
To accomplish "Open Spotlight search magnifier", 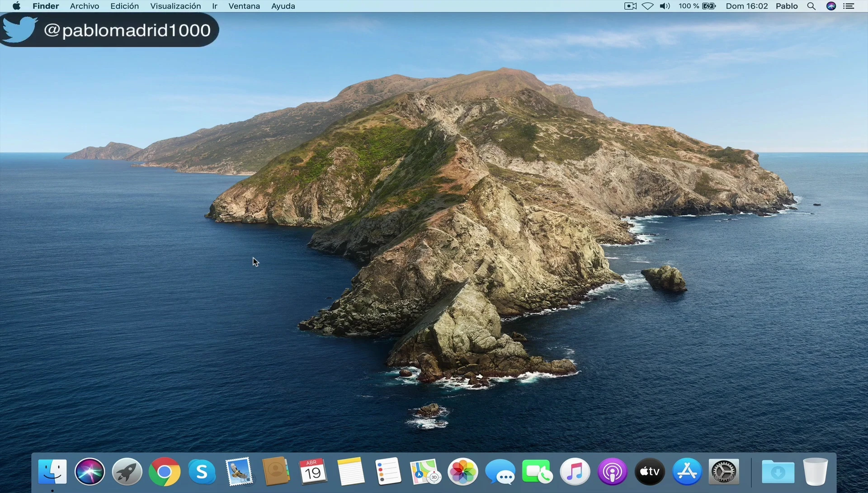I will point(811,6).
